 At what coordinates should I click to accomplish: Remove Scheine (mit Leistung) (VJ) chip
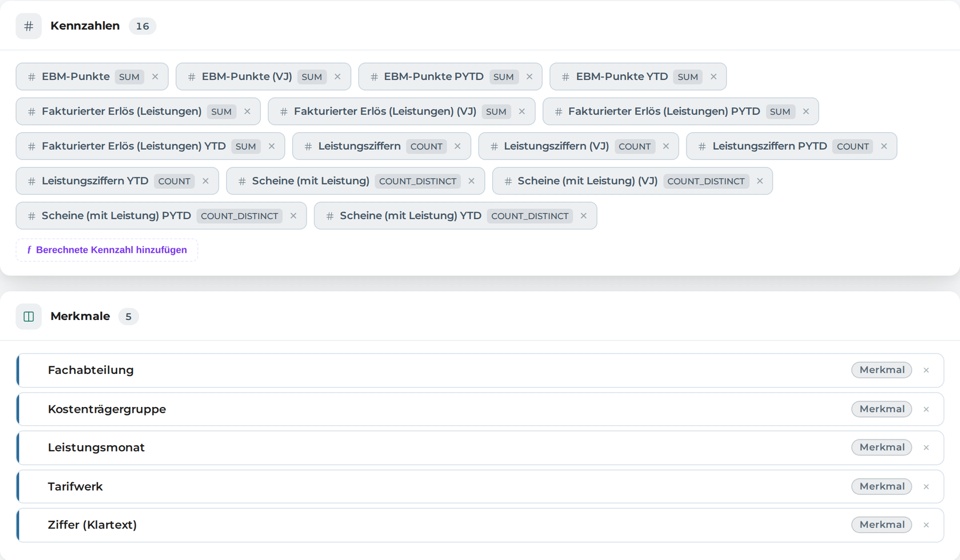tap(760, 181)
